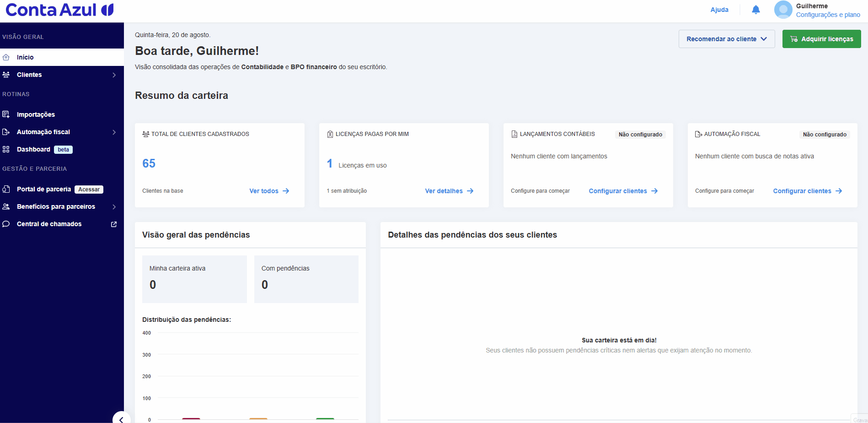
Task: Open Central de chamados menu item
Action: click(62, 224)
